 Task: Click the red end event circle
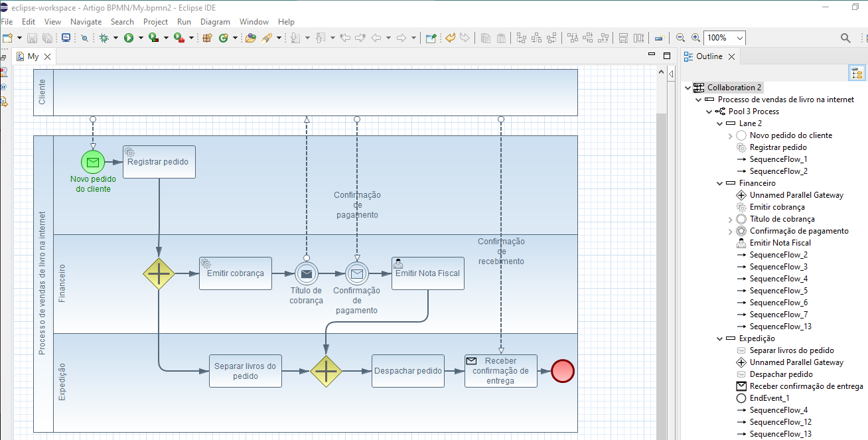[x=563, y=371]
